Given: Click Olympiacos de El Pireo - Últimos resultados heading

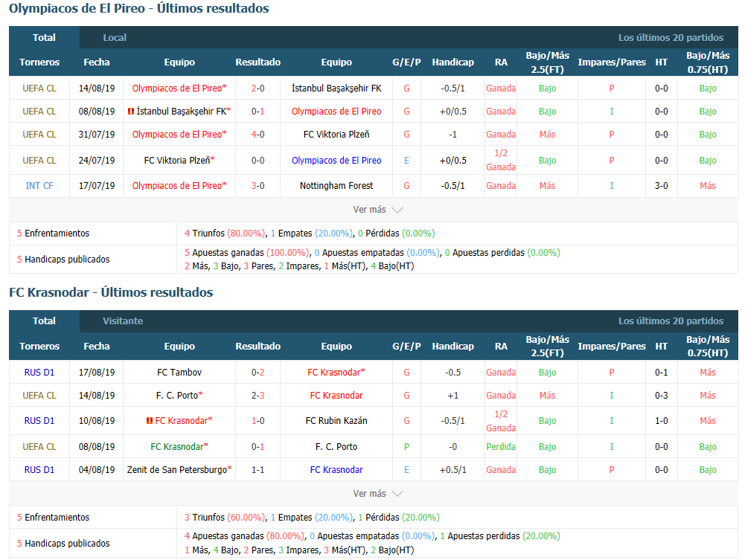Looking at the screenshot, I should (x=138, y=8).
